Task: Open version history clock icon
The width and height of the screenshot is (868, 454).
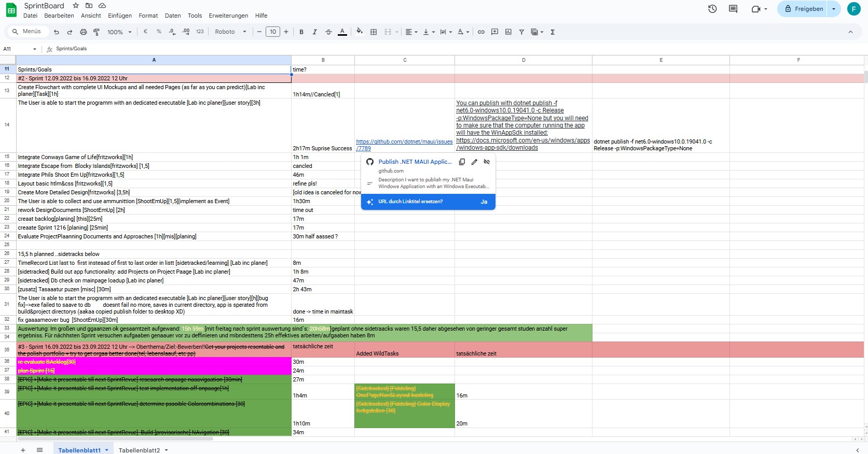Action: [x=712, y=9]
